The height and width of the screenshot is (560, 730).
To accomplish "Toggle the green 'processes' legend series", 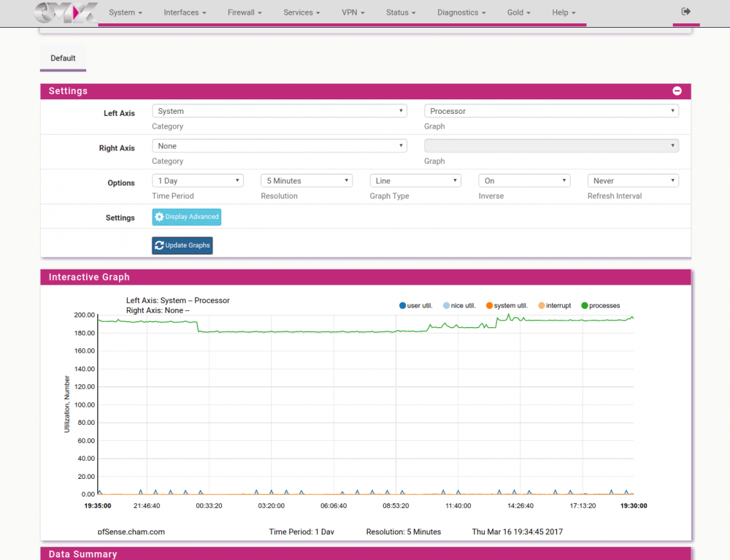I will [600, 306].
